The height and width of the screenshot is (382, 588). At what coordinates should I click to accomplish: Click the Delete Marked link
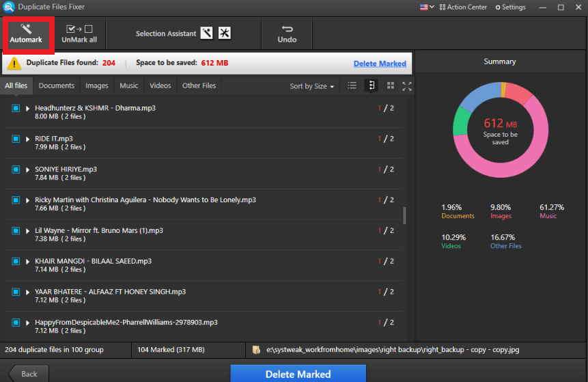(x=380, y=64)
